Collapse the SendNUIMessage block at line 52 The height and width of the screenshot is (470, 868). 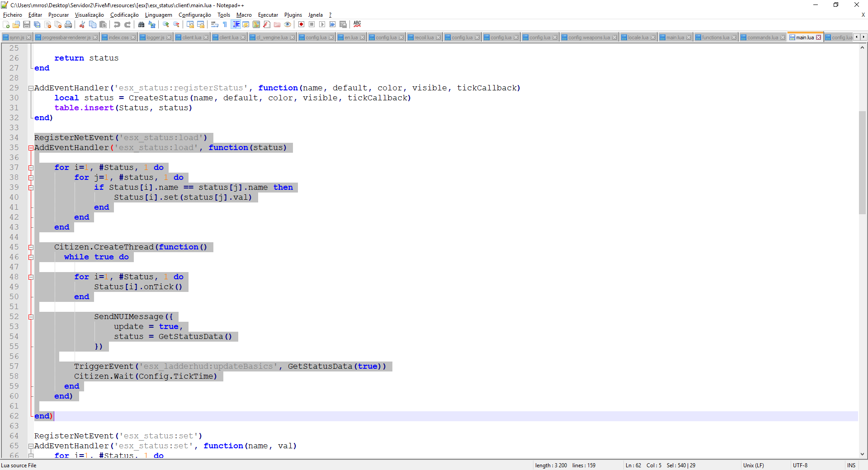pyautogui.click(x=31, y=317)
